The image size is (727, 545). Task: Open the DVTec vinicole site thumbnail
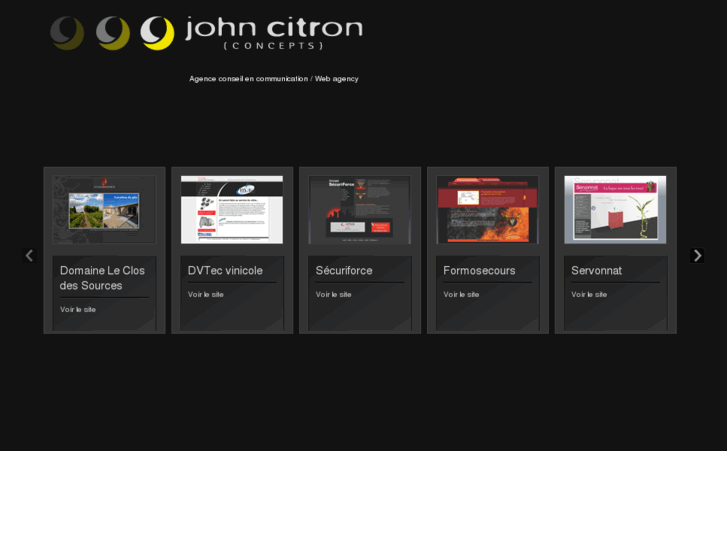point(232,210)
